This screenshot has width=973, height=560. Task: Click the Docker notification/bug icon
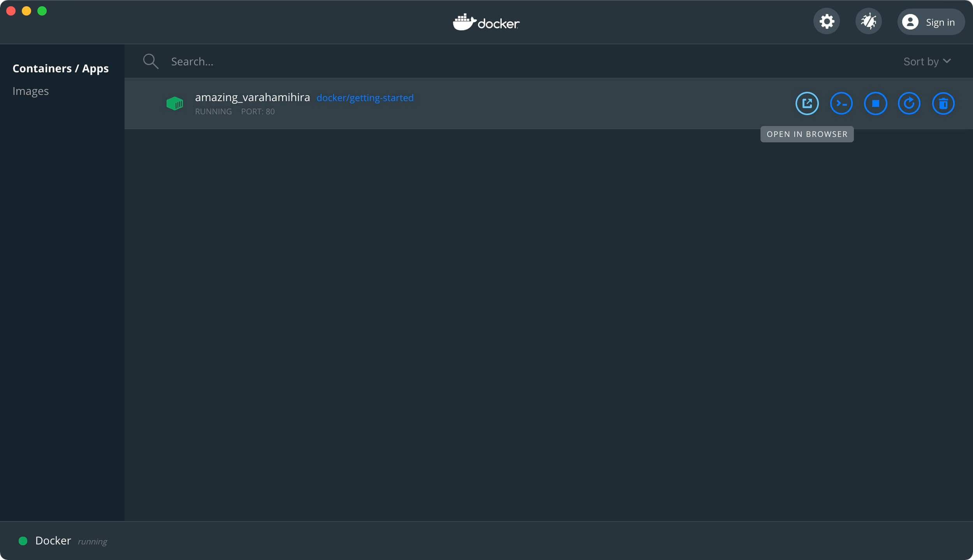pyautogui.click(x=869, y=21)
